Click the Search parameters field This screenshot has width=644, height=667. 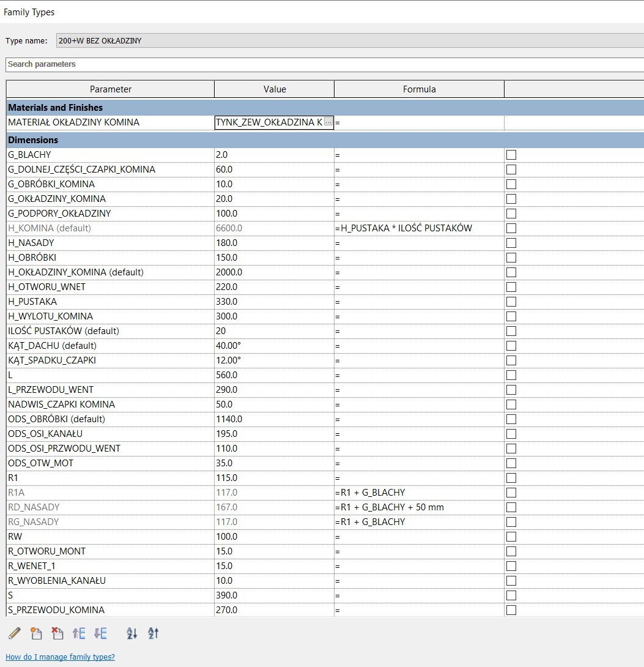324,64
